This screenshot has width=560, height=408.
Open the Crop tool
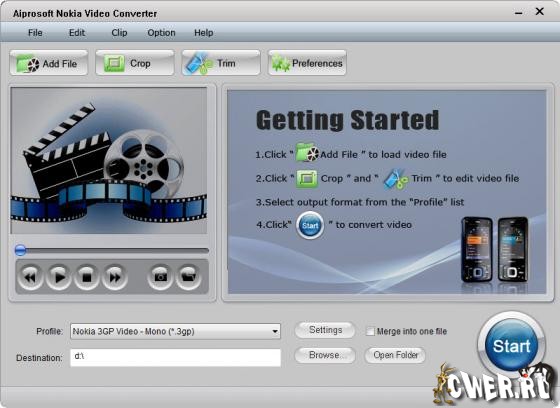pyautogui.click(x=135, y=63)
